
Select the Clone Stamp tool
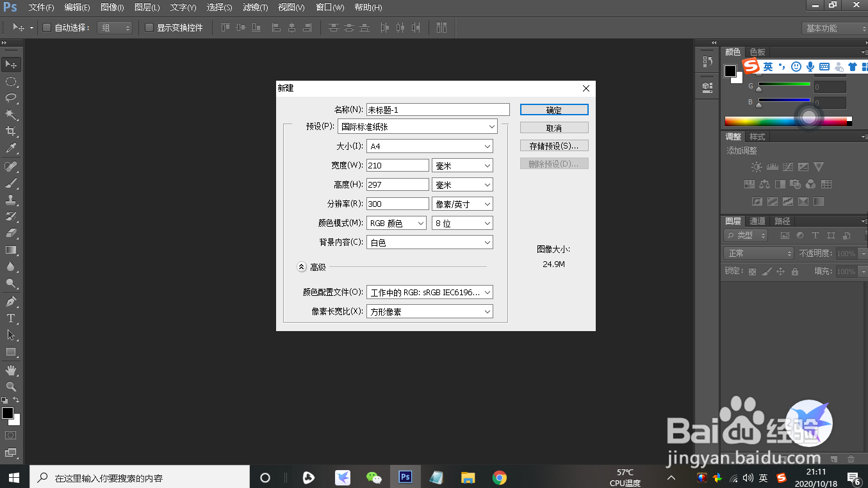coord(11,200)
